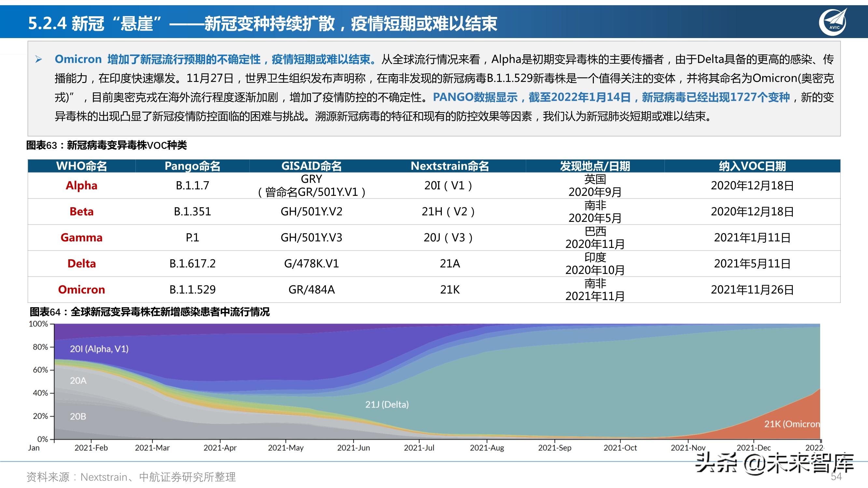This screenshot has width=868, height=488.
Task: Select the 'Delta' WHO name cell
Action: (81, 263)
